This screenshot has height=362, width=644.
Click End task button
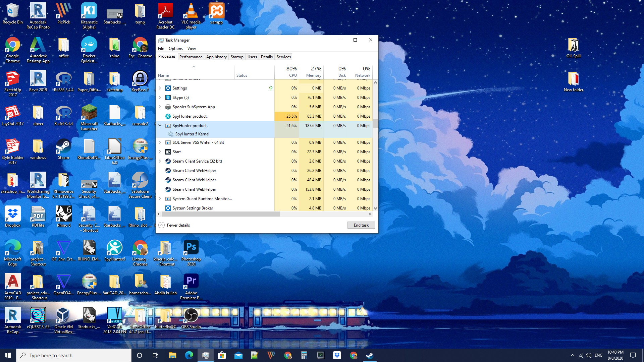click(x=361, y=225)
